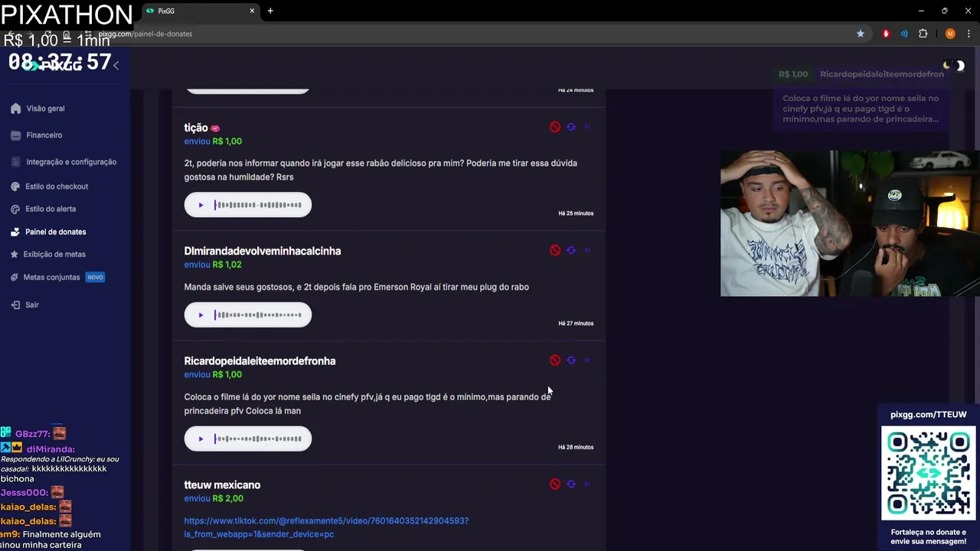Play the audio of DImirandadevolveminhacalcinha's message
The width and height of the screenshot is (980, 551).
(x=201, y=315)
